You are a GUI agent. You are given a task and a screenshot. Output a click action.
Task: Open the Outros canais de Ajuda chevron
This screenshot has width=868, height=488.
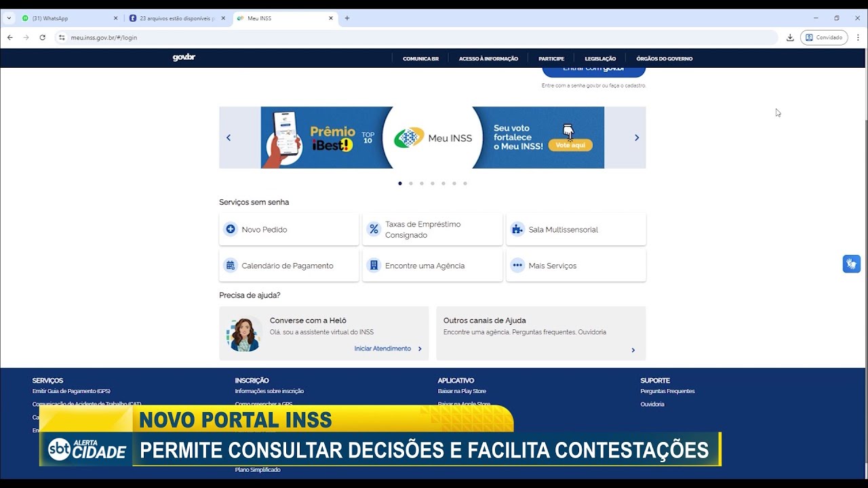pyautogui.click(x=633, y=350)
